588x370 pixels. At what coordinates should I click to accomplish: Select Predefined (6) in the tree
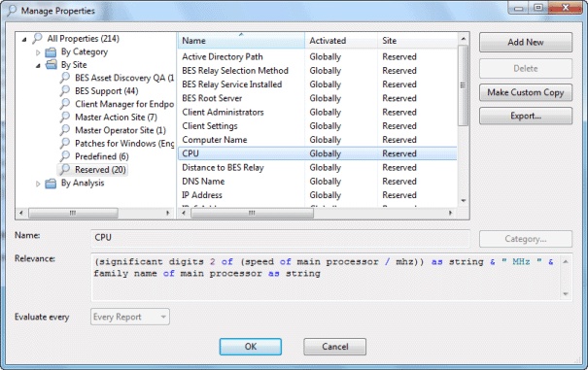(x=102, y=156)
